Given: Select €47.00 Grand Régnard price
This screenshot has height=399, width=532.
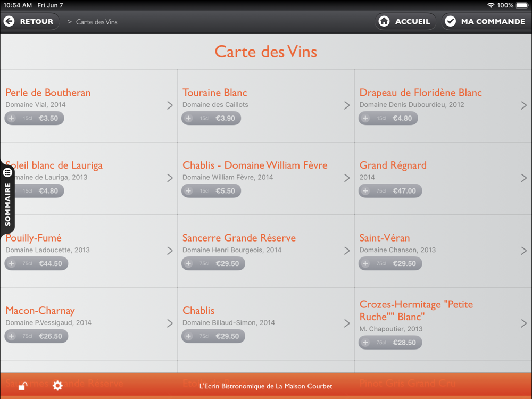Looking at the screenshot, I should click(x=404, y=191).
